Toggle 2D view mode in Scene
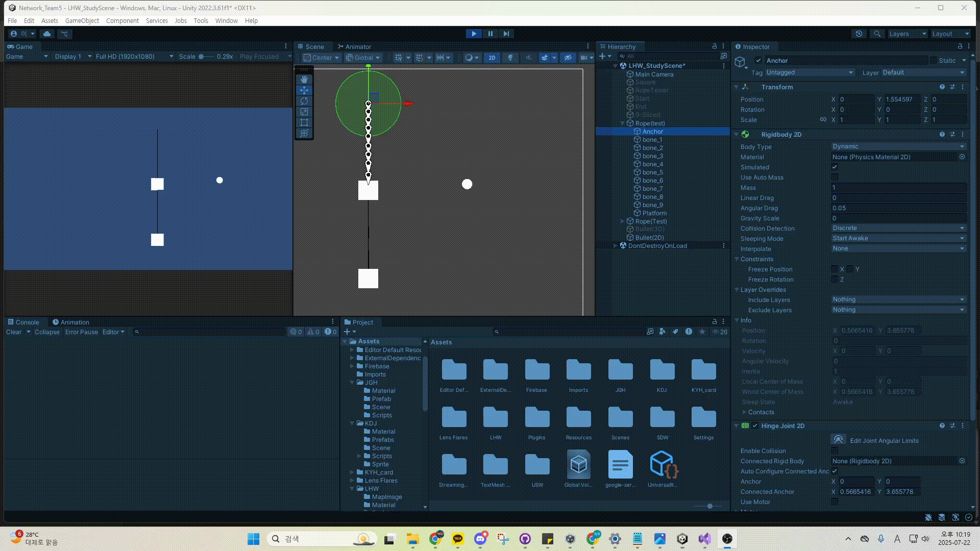This screenshot has width=980, height=551. point(492,58)
